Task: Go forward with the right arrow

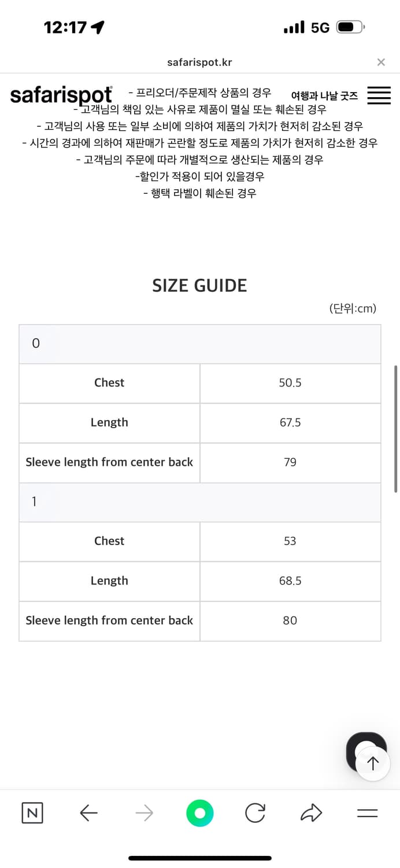Action: tap(144, 813)
